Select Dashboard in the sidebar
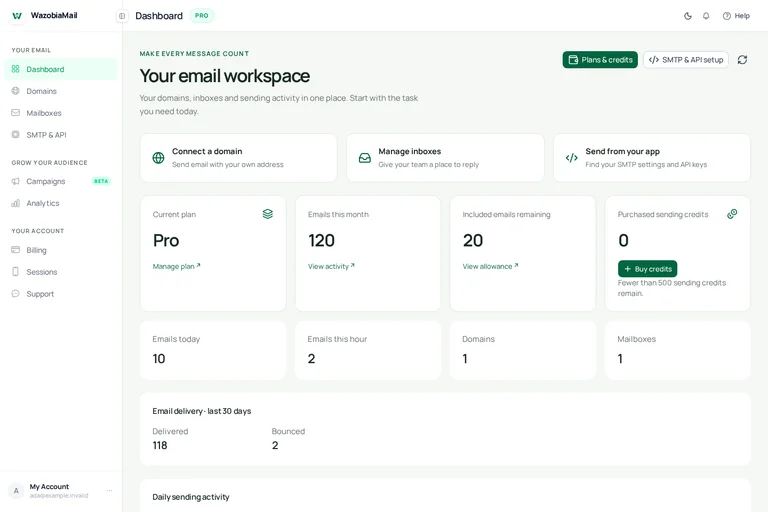The image size is (768, 512). tap(61, 69)
